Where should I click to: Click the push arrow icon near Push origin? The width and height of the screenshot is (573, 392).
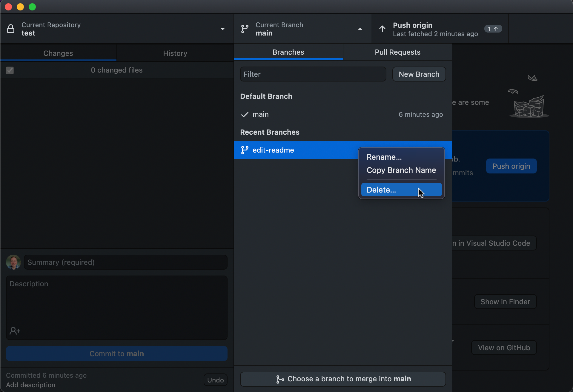pos(382,29)
